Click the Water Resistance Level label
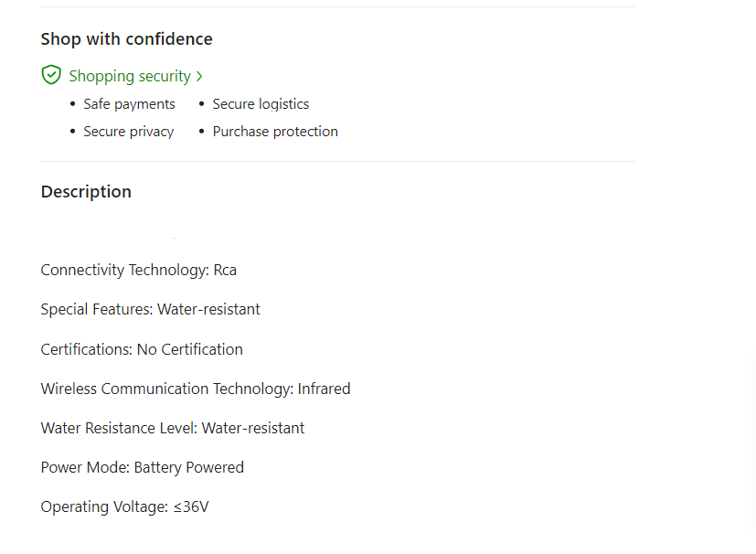The image size is (756, 554). pos(119,428)
